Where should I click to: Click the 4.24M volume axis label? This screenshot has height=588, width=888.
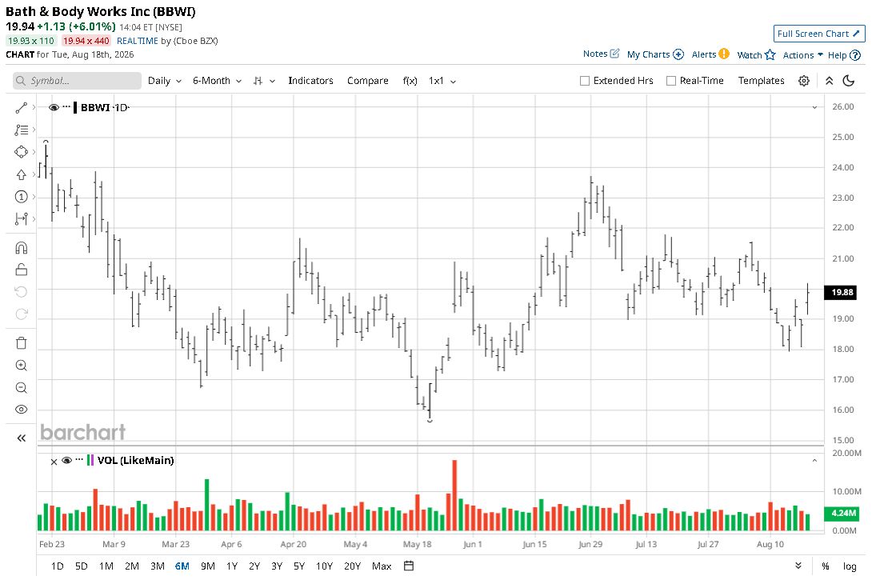(x=842, y=514)
